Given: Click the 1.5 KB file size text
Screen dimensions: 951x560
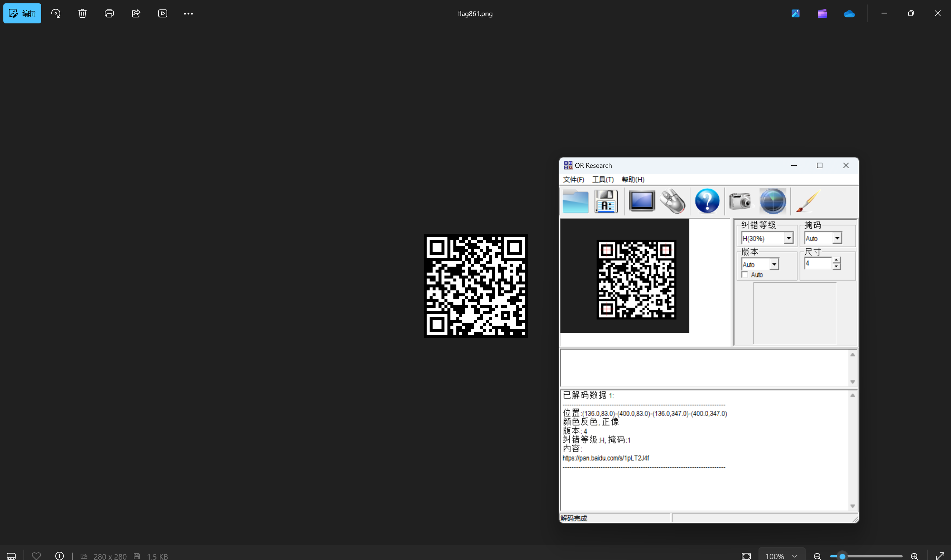Looking at the screenshot, I should click(x=157, y=556).
